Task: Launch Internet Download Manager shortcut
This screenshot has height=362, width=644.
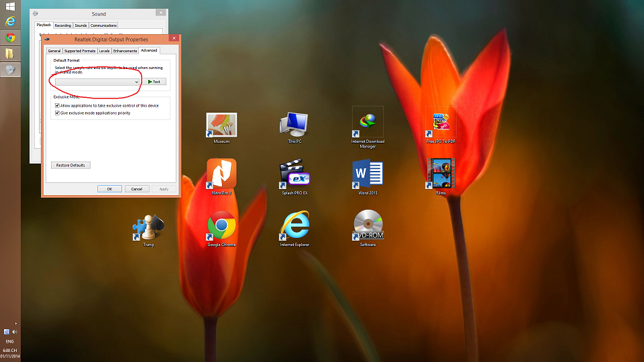Action: (x=368, y=127)
